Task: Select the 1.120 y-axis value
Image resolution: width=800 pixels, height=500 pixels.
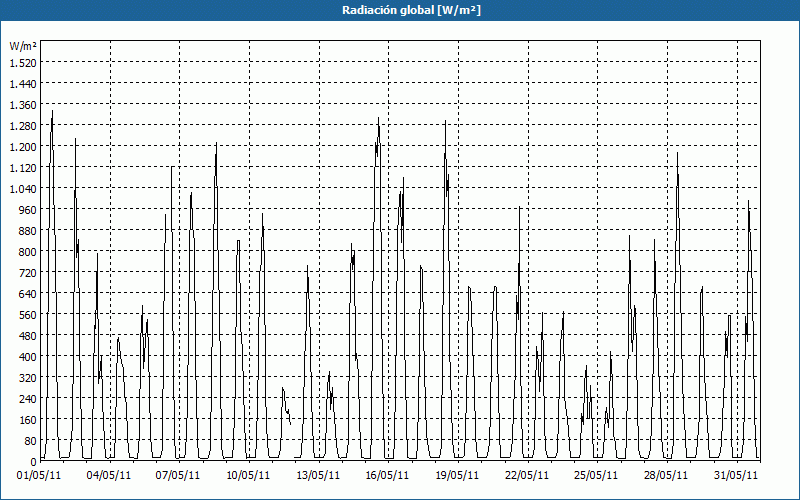Action: [x=23, y=168]
